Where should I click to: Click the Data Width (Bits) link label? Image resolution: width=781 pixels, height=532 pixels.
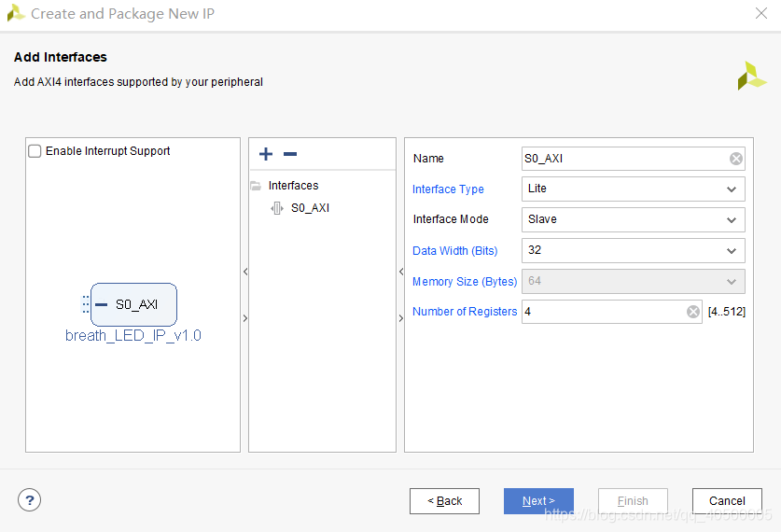coord(454,250)
